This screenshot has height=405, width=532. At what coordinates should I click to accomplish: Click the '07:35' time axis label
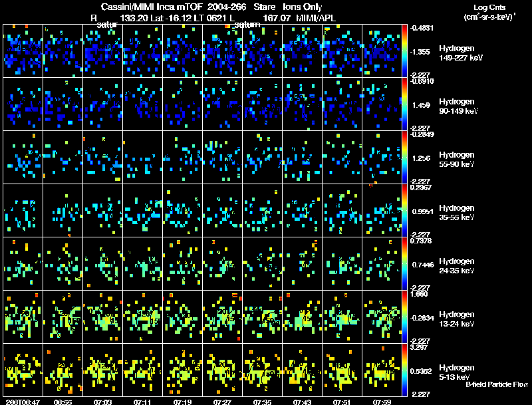[262, 402]
